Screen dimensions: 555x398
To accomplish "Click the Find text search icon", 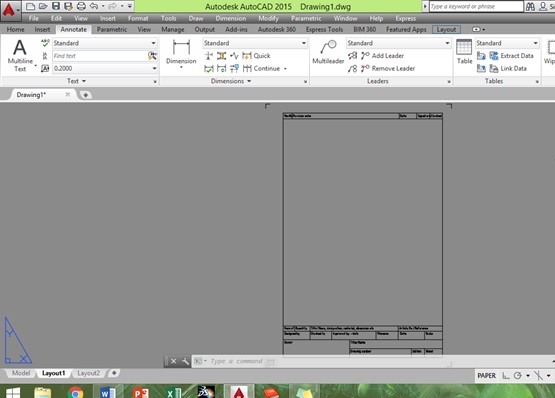I will click(x=152, y=56).
